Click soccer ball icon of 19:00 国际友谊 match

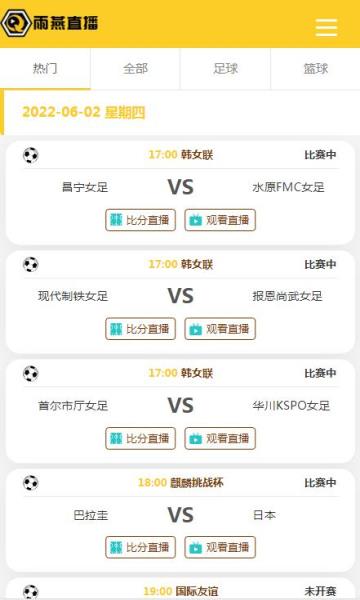click(31, 592)
